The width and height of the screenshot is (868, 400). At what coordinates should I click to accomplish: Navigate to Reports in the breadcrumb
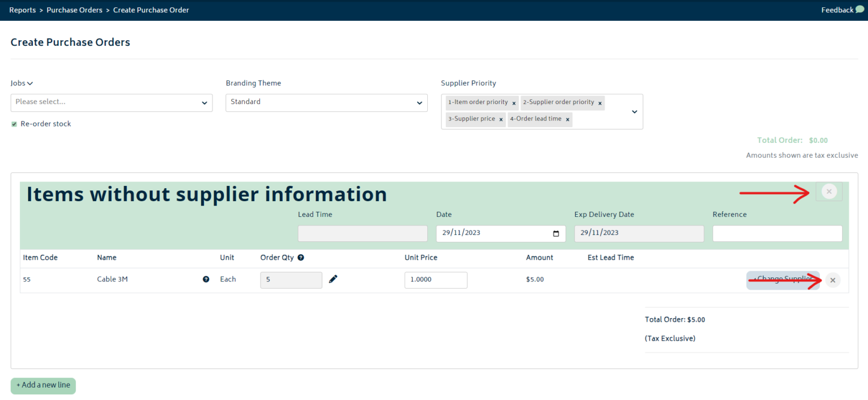pyautogui.click(x=22, y=10)
